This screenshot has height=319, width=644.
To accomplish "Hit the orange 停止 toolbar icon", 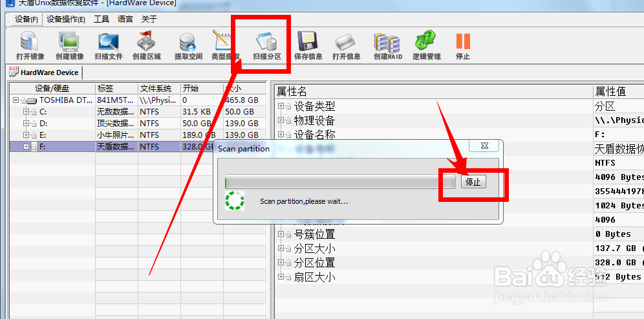I will [463, 41].
